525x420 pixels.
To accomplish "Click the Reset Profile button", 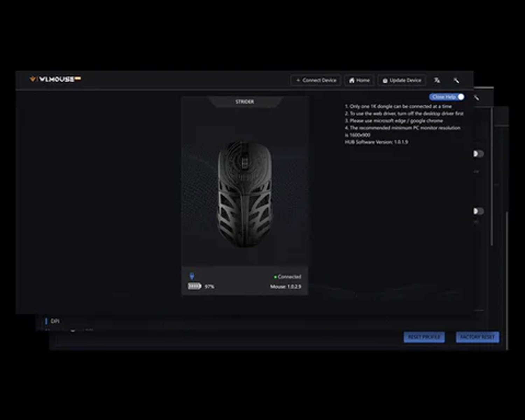I will click(424, 337).
